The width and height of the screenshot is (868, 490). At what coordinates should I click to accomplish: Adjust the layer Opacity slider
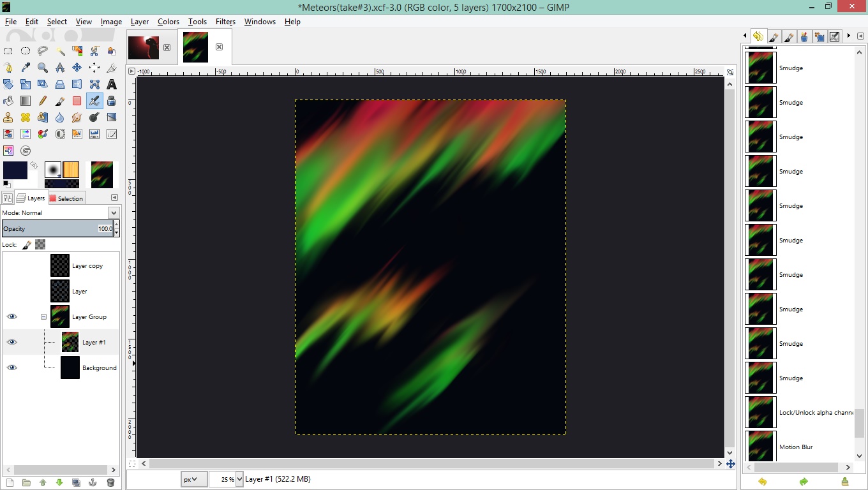[x=57, y=228]
